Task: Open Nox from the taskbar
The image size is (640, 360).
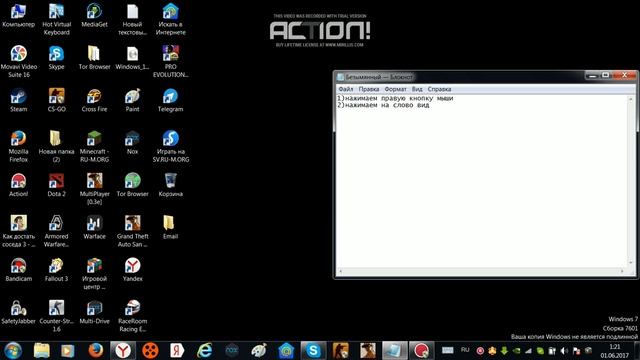Action: click(x=232, y=351)
